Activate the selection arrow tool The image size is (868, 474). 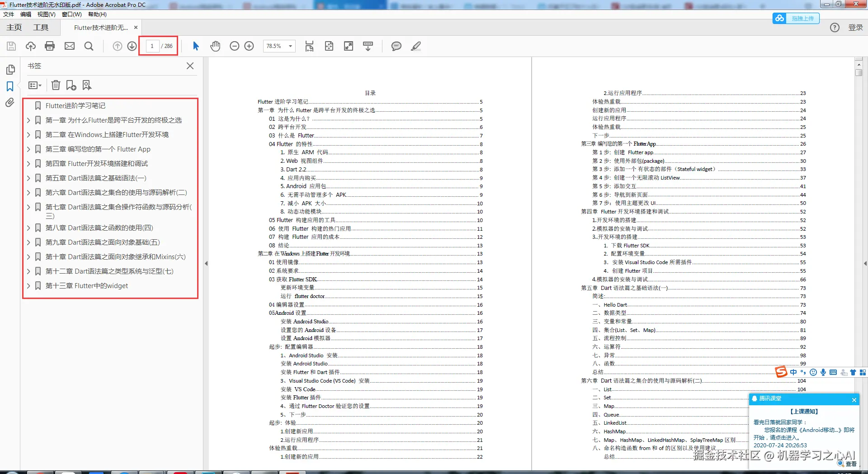pos(196,46)
